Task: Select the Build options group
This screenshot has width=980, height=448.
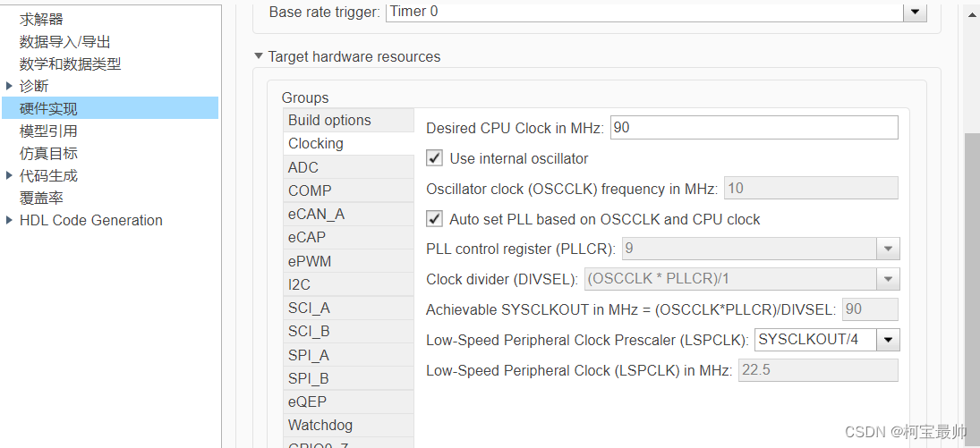Action: click(329, 121)
